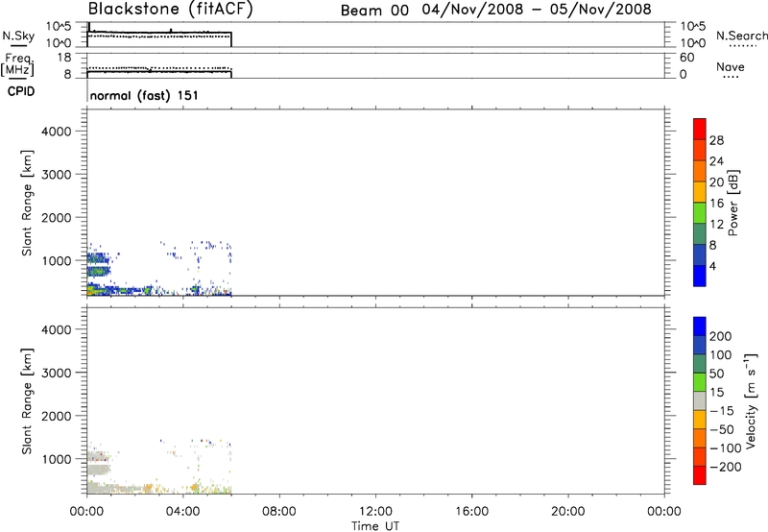Click the "12" tick on Power colorbar

click(716, 225)
